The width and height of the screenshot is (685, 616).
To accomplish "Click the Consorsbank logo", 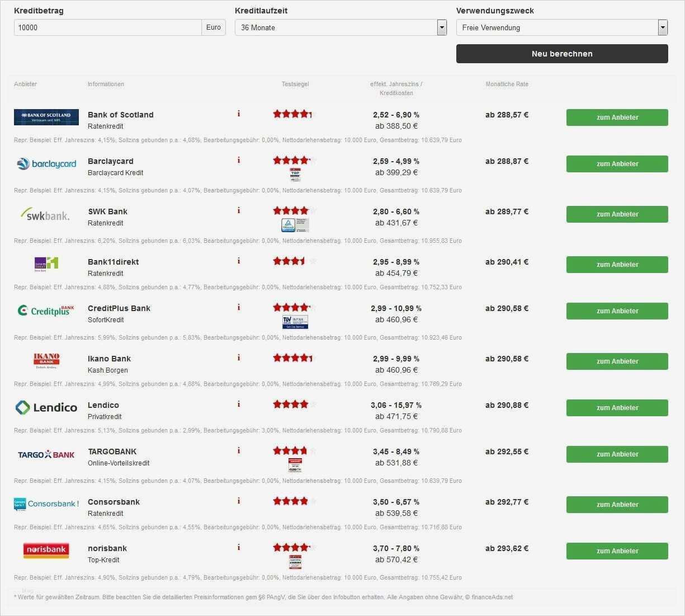I will (x=46, y=504).
